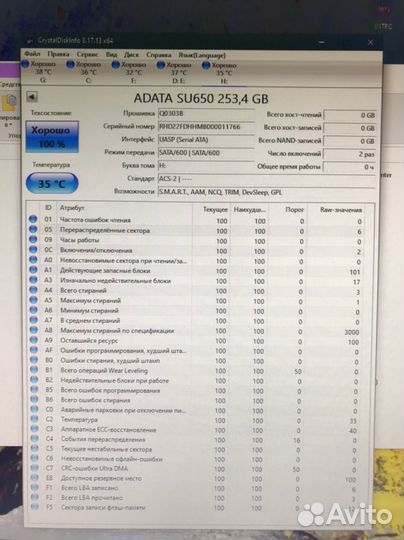
Task: Click status icon of attribute C3
Action: pos(34,428)
